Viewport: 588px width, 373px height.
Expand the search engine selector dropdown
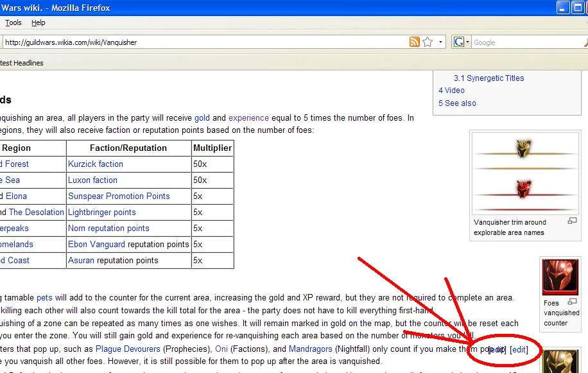pyautogui.click(x=467, y=42)
